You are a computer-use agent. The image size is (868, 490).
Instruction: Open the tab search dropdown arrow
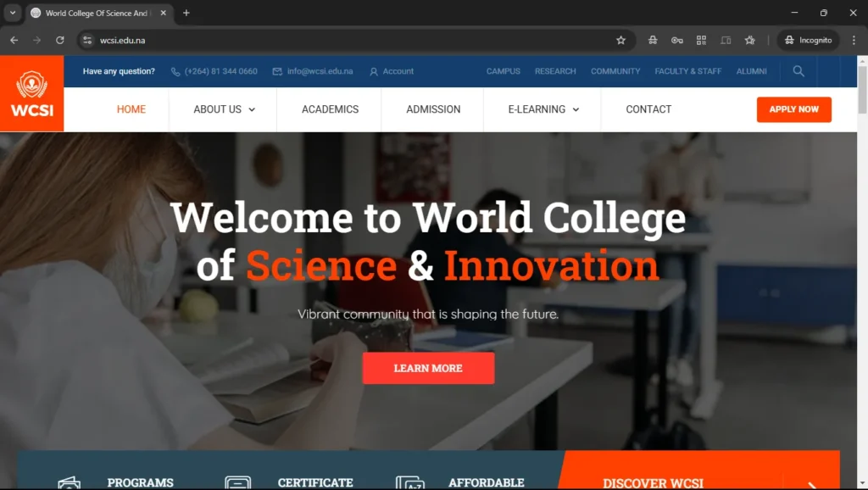point(12,13)
